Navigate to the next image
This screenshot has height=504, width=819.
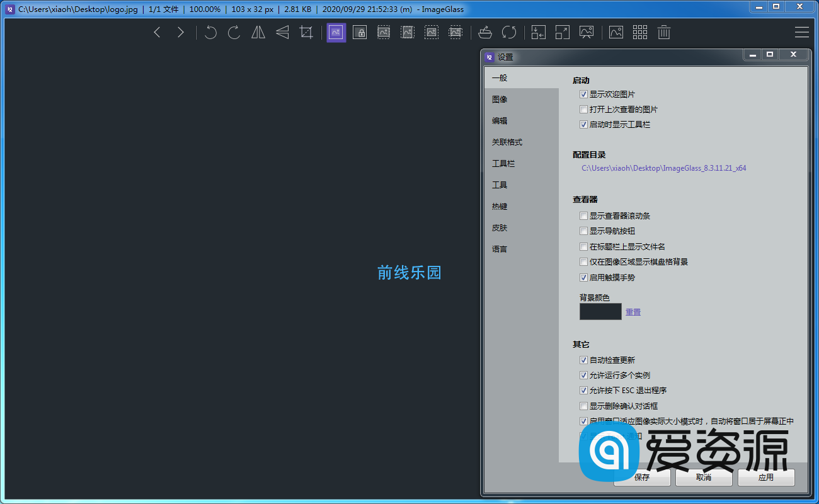tap(181, 32)
